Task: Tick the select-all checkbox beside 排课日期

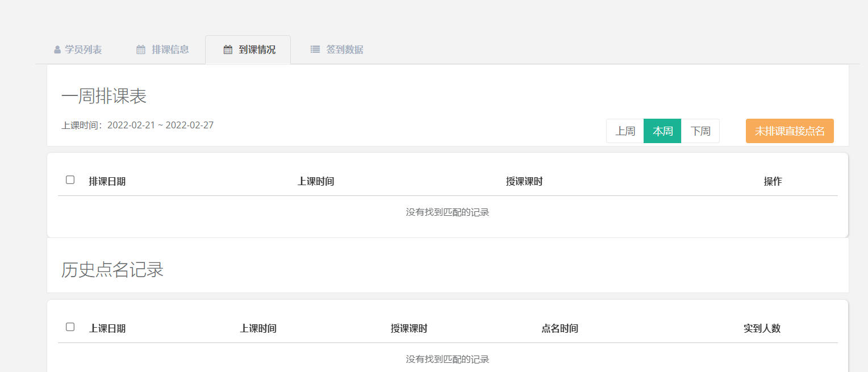Action: (x=70, y=180)
